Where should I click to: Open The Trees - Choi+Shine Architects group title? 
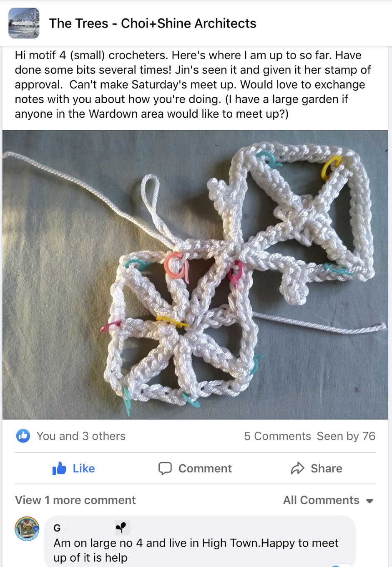point(153,23)
